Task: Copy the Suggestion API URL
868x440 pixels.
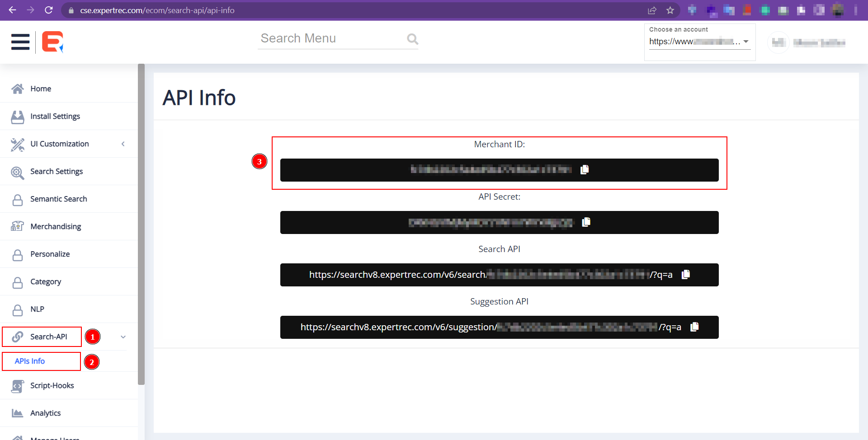Action: click(694, 327)
